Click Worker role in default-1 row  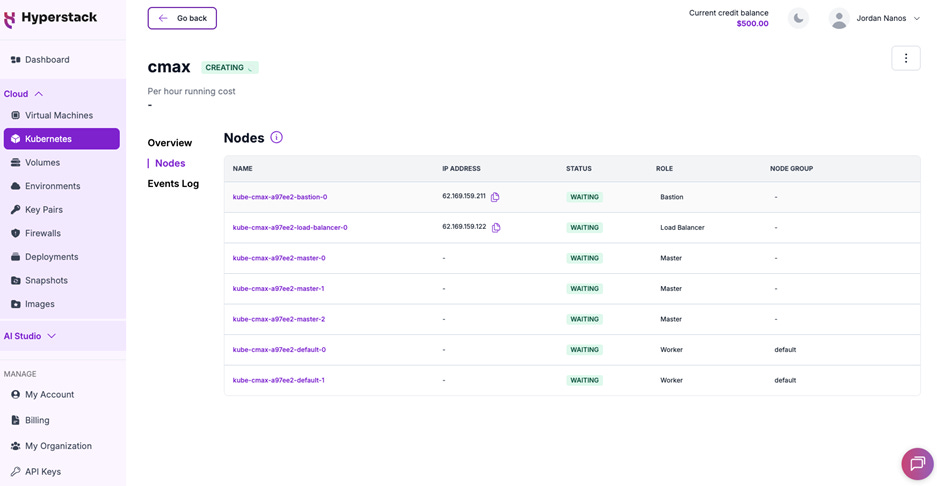pos(672,380)
